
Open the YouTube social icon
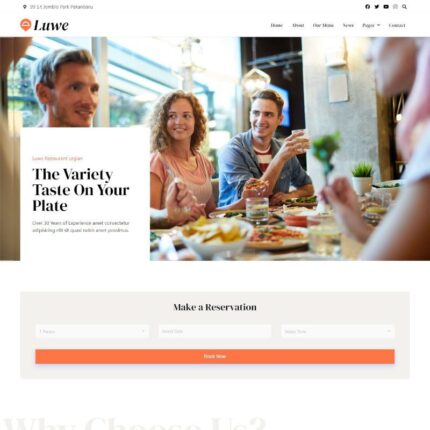[386, 7]
